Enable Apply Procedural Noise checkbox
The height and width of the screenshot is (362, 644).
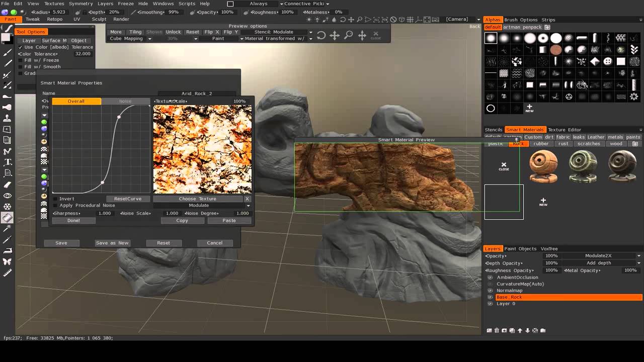tap(55, 206)
